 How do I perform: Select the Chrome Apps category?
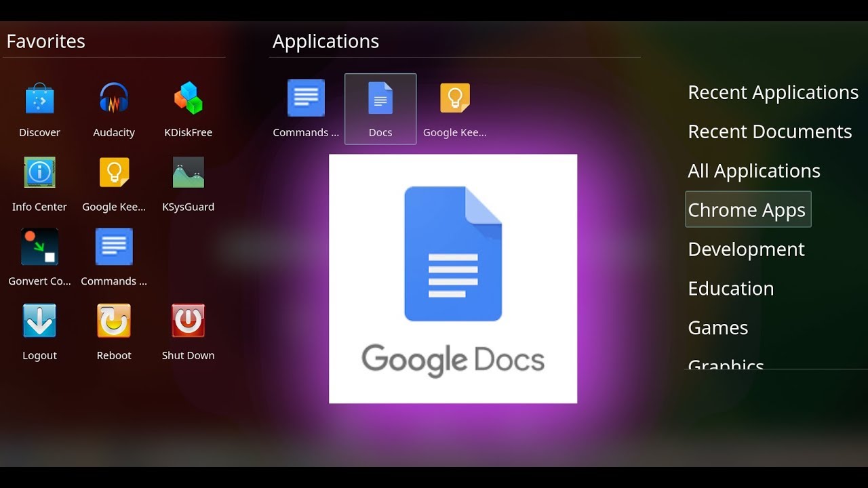coord(748,209)
